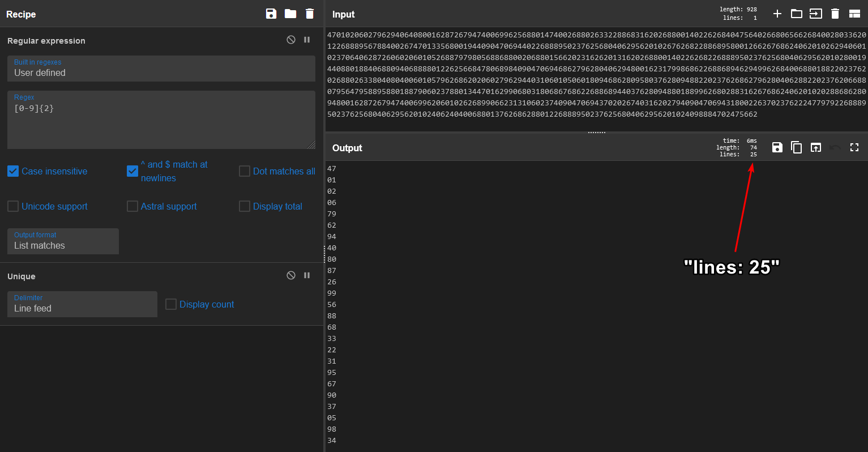Save the recipe using the disk icon
This screenshot has width=868, height=452.
click(271, 14)
